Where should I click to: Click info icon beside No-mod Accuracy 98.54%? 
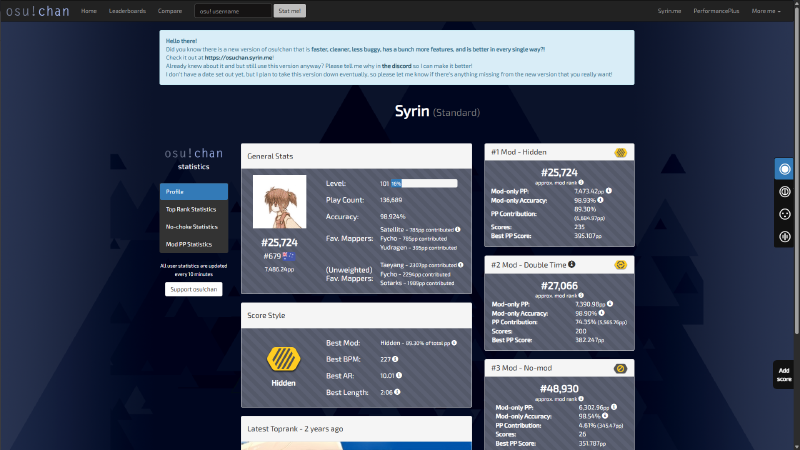pyautogui.click(x=605, y=416)
